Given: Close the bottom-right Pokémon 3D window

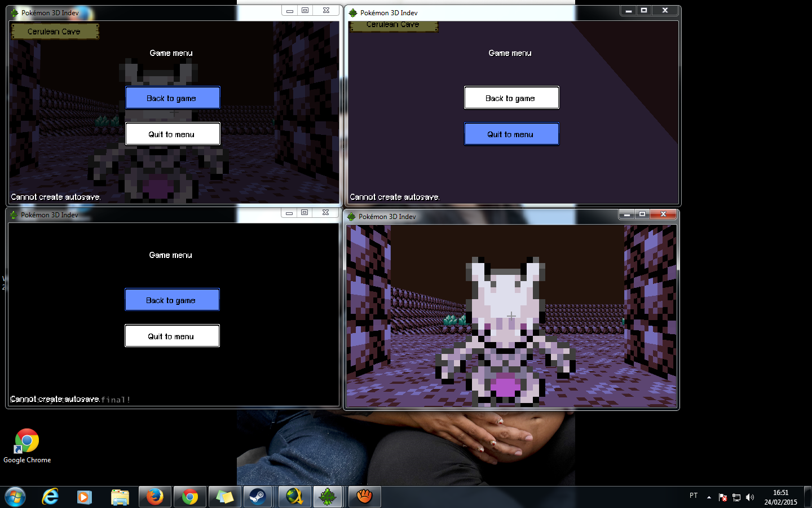Looking at the screenshot, I should [664, 214].
